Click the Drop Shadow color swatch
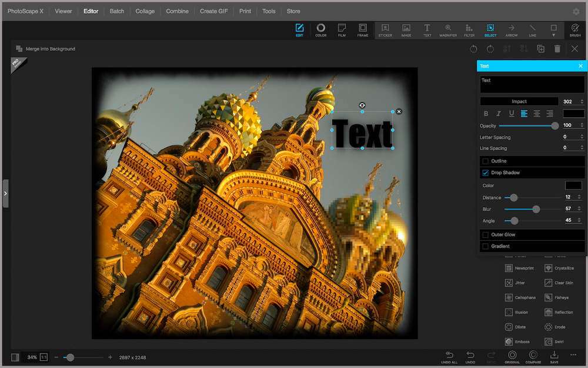588x368 pixels. click(573, 185)
